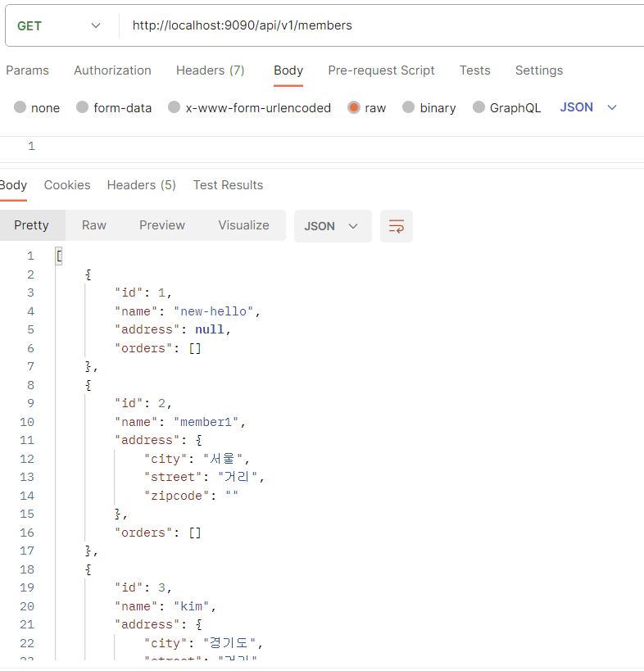Open Headers (7) request tab
Screen dimensions: 644x671
pyautogui.click(x=210, y=70)
